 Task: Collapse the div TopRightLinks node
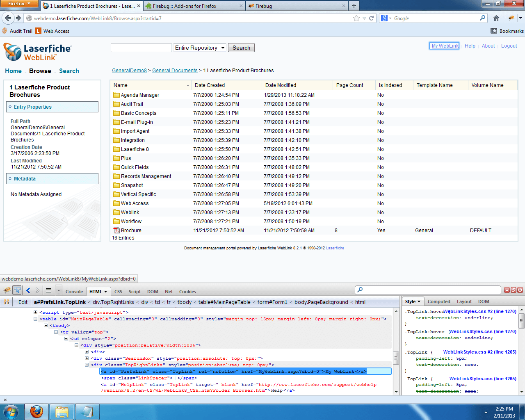click(87, 365)
